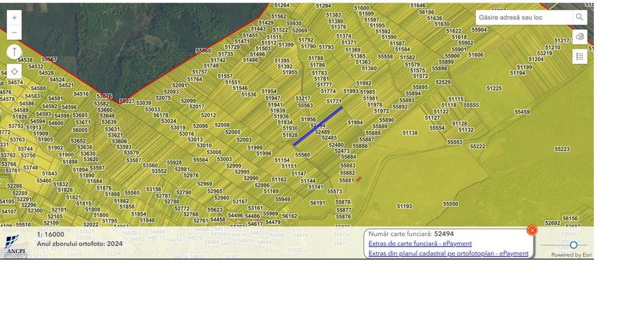
Task: Select parcel label 55459
Action: pyautogui.click(x=522, y=111)
